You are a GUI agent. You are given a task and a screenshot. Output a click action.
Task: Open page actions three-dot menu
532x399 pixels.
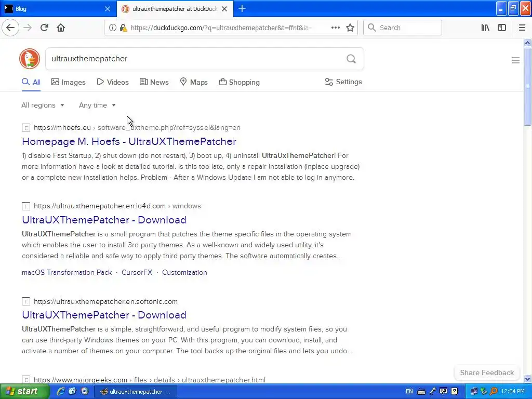coord(335,28)
